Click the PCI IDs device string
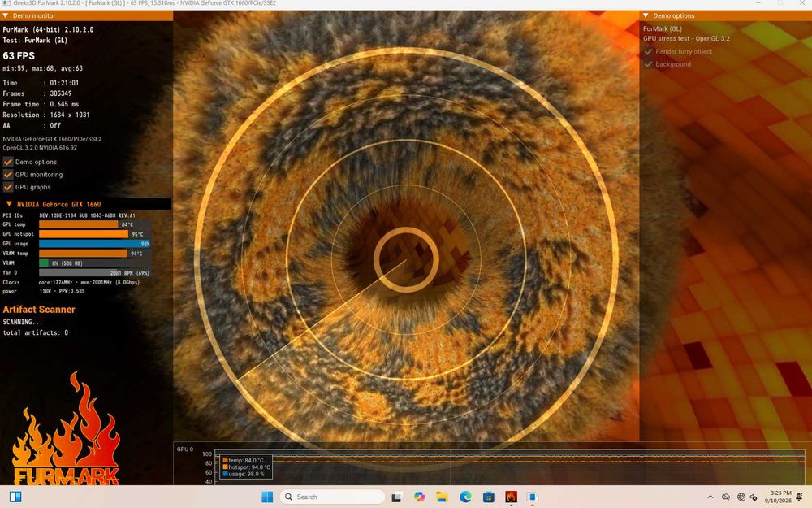Image resolution: width=812 pixels, height=508 pixels. (x=87, y=215)
